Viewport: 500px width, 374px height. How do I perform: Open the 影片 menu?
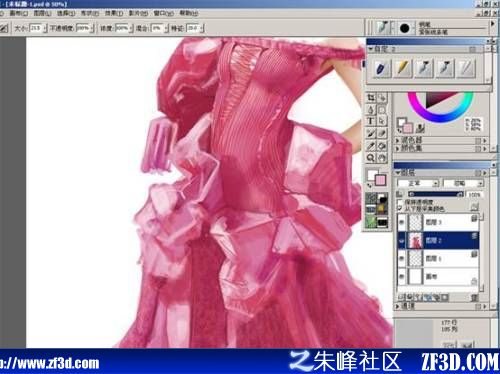pyautogui.click(x=138, y=13)
